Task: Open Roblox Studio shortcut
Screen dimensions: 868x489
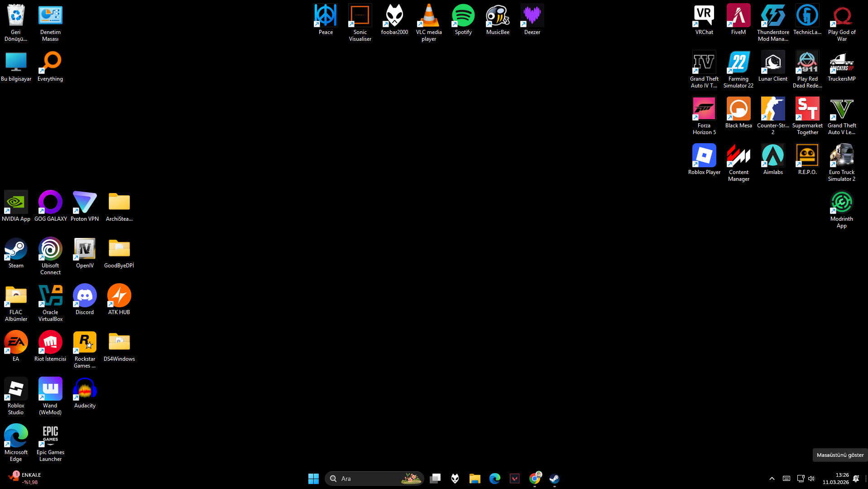Action: [16, 396]
